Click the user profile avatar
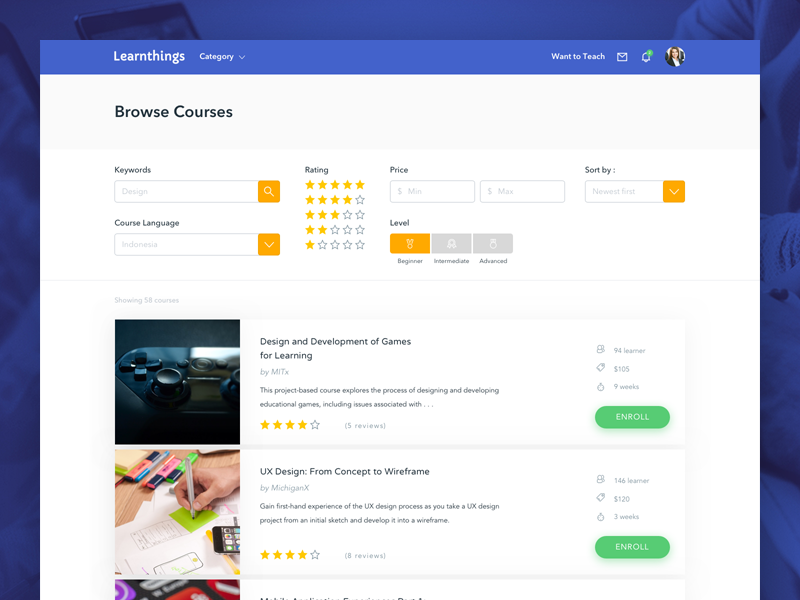Screen dimensions: 800x600 point(675,57)
